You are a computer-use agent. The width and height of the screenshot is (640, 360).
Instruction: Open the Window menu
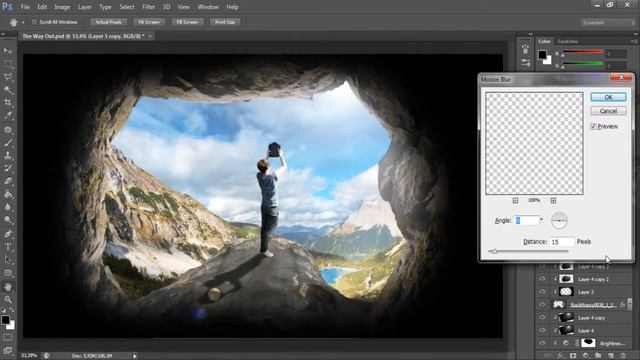coord(208,7)
